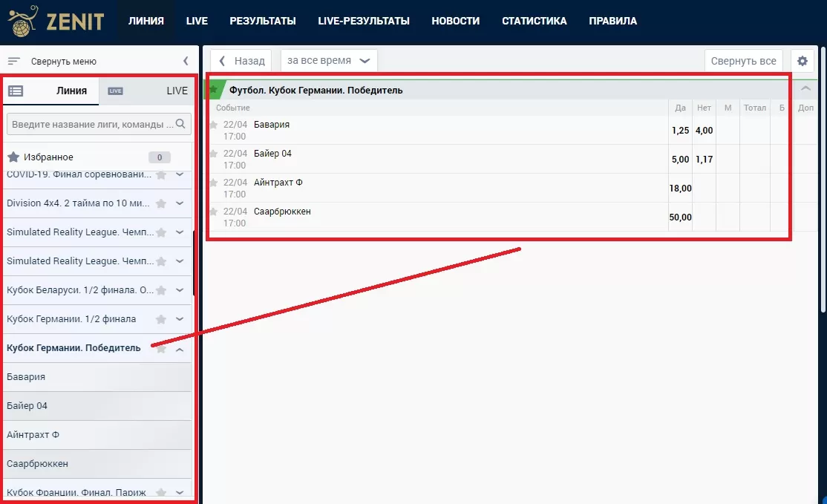Click the Назад back button

tap(241, 61)
